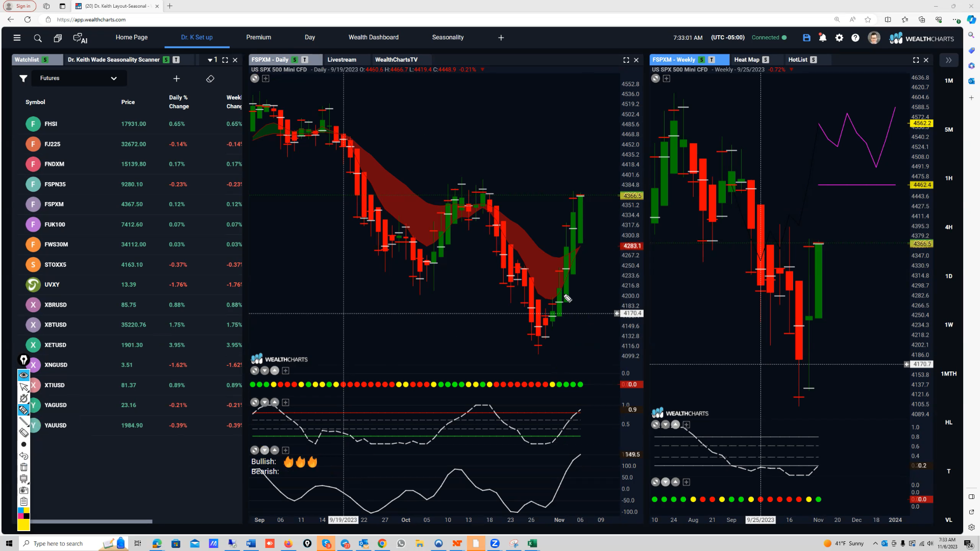Image resolution: width=980 pixels, height=551 pixels.
Task: Add a new workspace tab with plus
Action: [501, 38]
